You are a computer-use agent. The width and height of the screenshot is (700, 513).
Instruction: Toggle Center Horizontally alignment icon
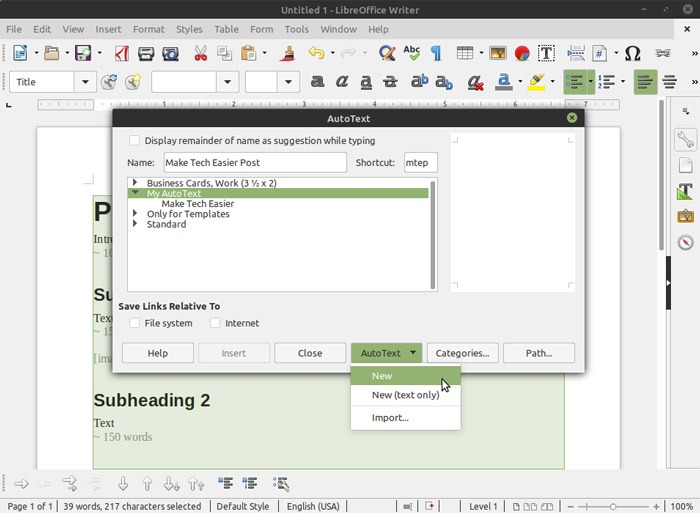670,82
